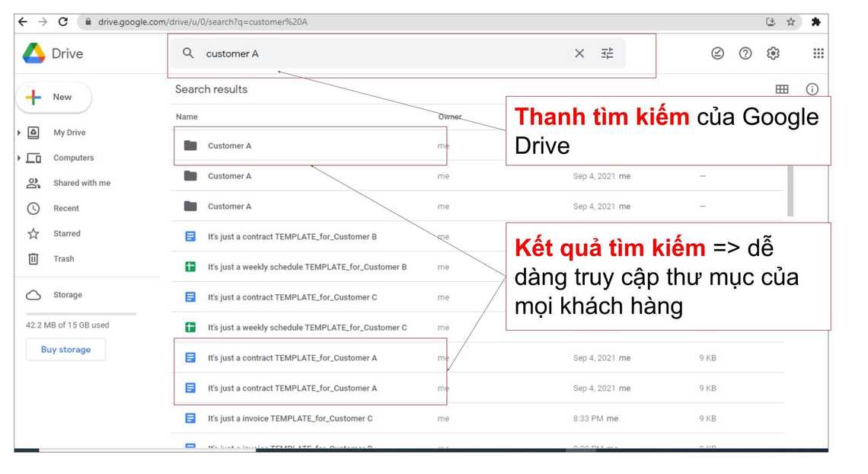Open Starred items
The height and width of the screenshot is (474, 868).
point(66,233)
